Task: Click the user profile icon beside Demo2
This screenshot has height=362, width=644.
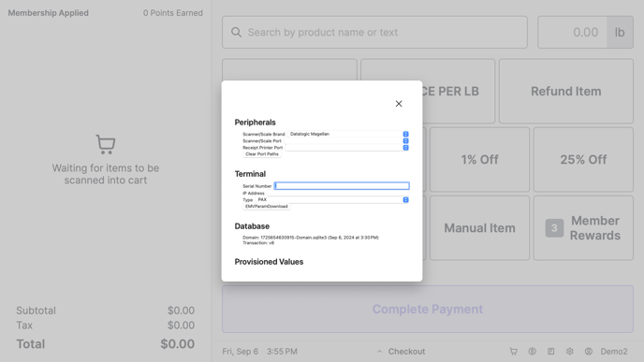Action: pos(589,352)
